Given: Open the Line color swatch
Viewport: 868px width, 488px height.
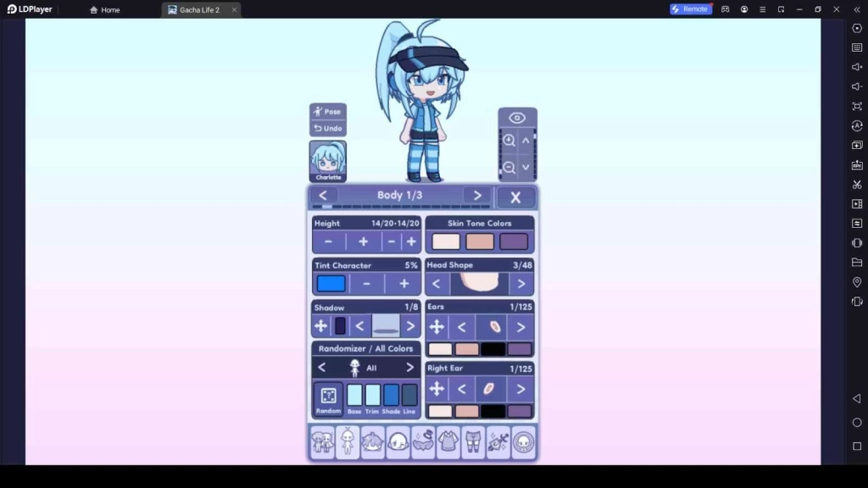Looking at the screenshot, I should (x=409, y=396).
